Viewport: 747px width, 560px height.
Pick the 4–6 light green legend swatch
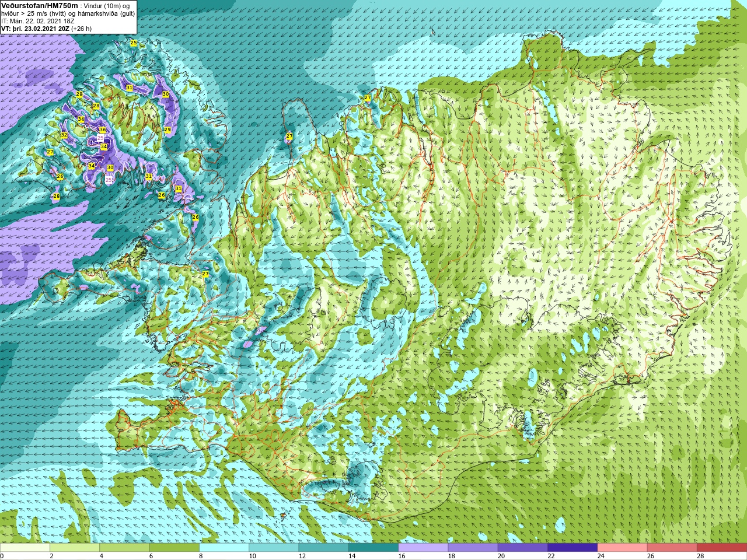pyautogui.click(x=124, y=548)
